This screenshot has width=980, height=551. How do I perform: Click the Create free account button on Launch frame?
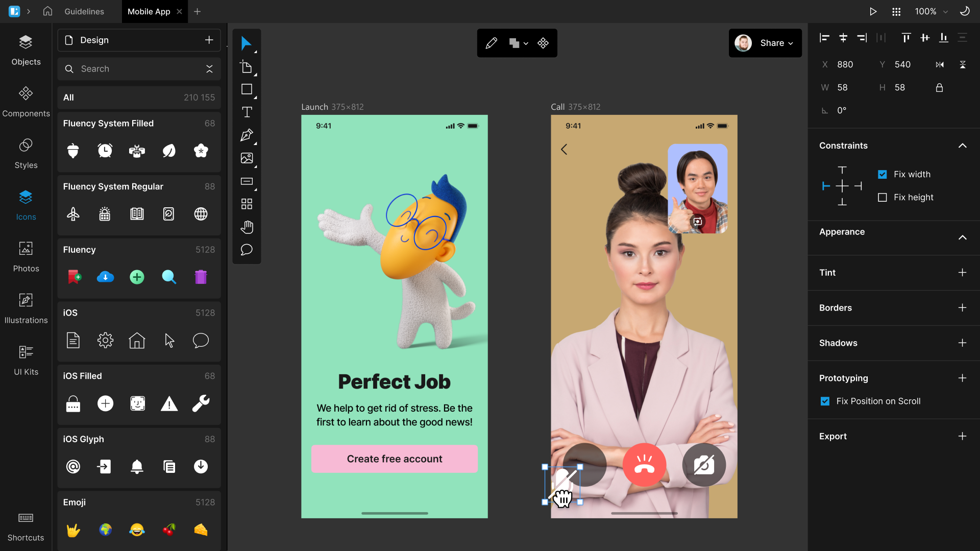[394, 459]
